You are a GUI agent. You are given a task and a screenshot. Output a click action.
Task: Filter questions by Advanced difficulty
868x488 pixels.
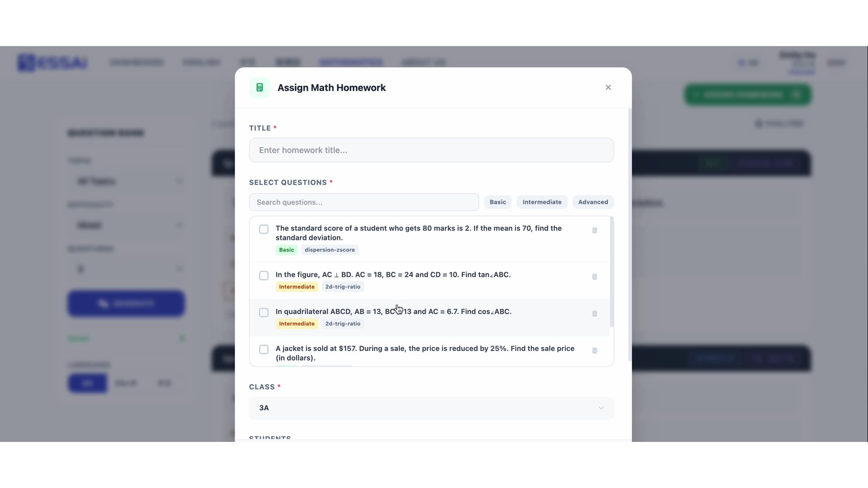tap(593, 202)
